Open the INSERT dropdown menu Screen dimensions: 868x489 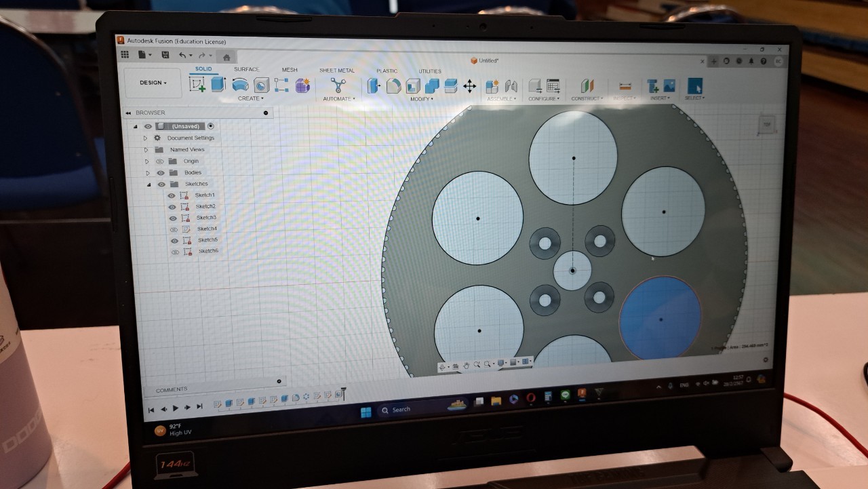pos(660,98)
